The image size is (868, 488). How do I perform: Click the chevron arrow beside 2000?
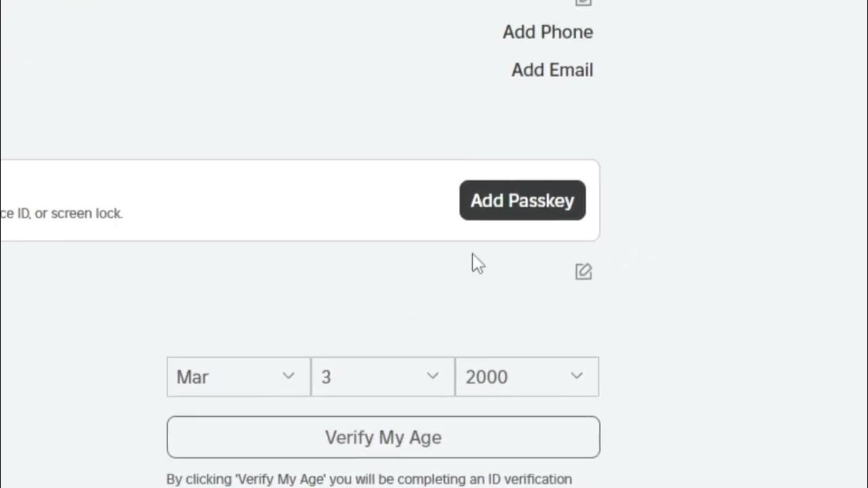click(x=576, y=376)
